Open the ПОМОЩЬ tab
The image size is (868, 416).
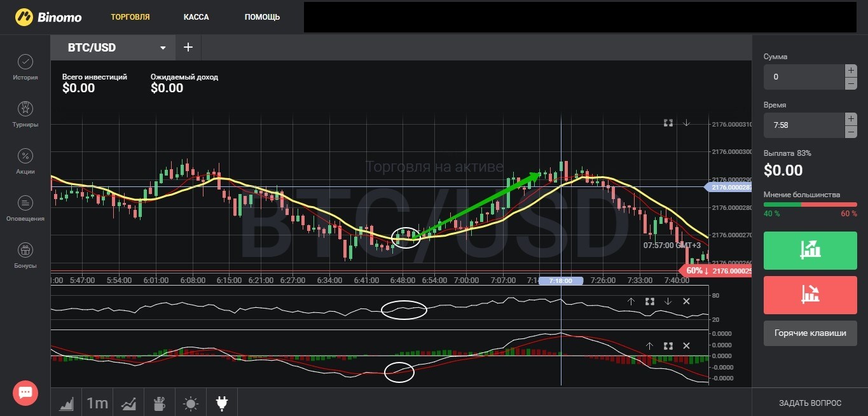(262, 17)
